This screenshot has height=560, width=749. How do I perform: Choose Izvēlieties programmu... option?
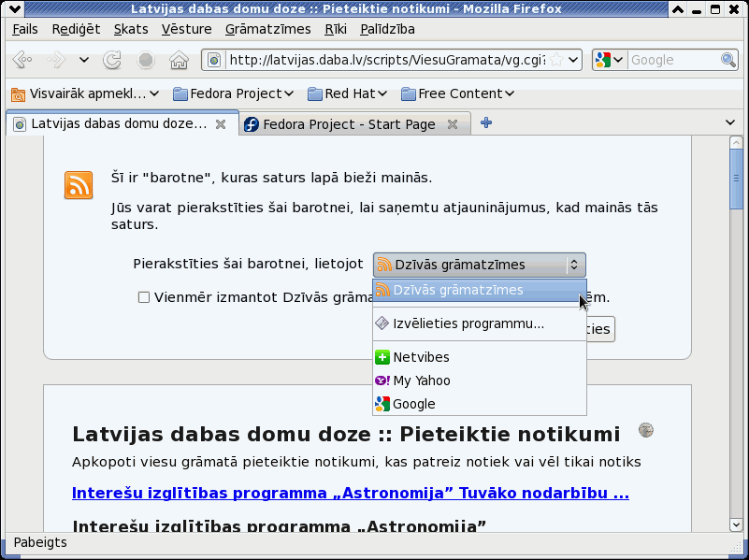click(480, 323)
